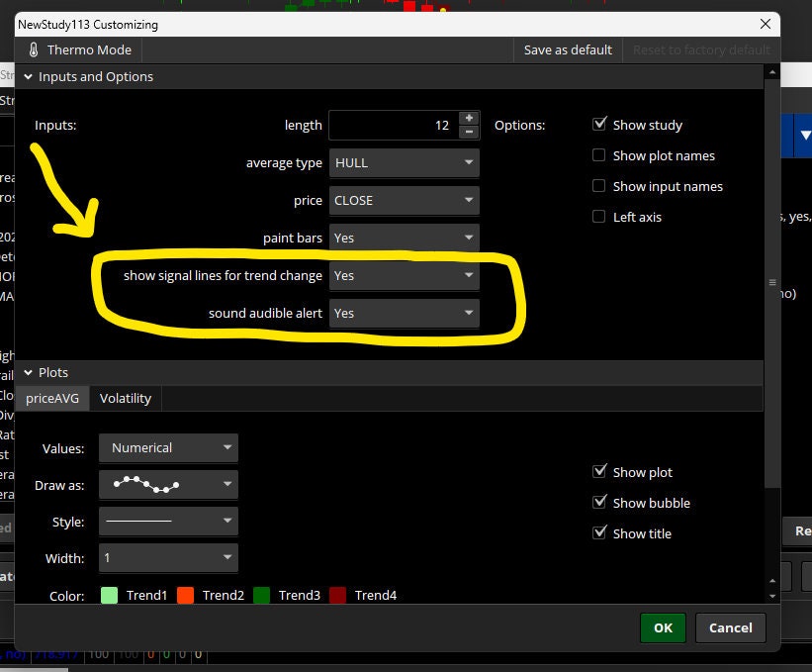
Task: Disable the Show bubble checkbox
Action: [599, 502]
